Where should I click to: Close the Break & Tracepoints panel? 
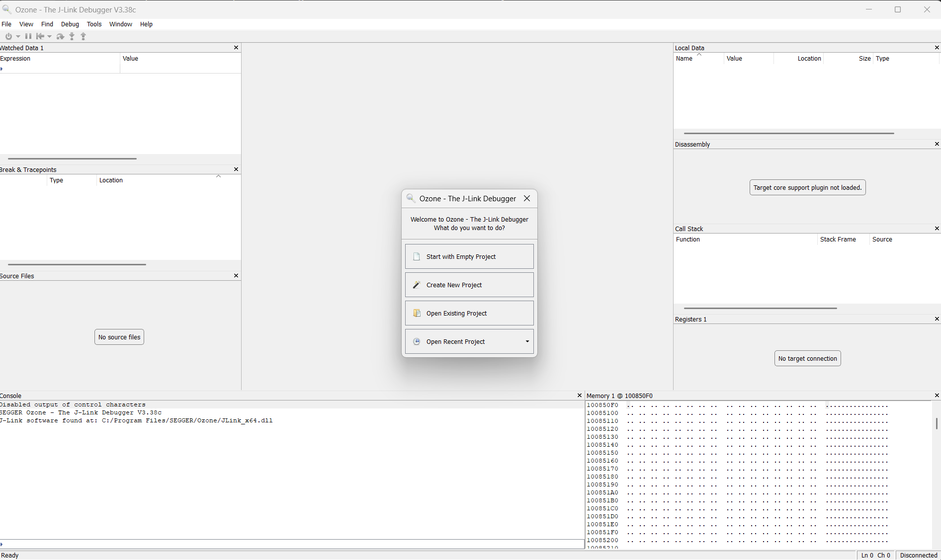(236, 169)
